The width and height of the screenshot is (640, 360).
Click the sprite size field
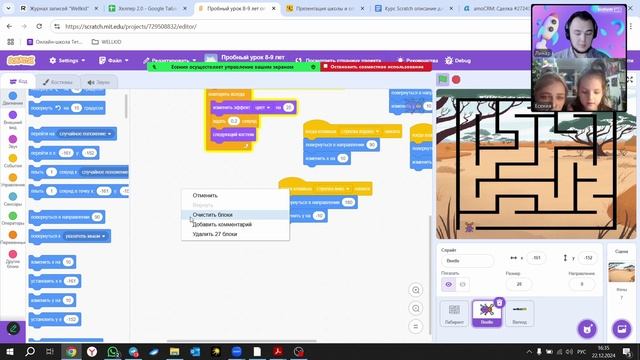tap(519, 284)
